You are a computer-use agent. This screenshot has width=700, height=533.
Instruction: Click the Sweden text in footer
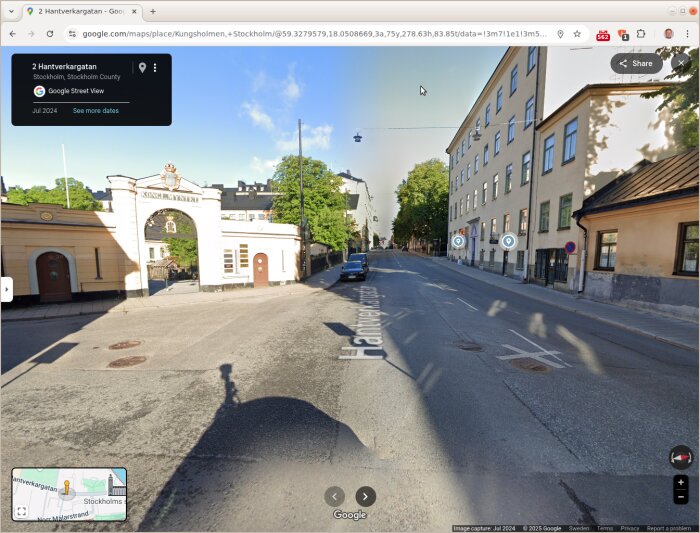pos(579,529)
